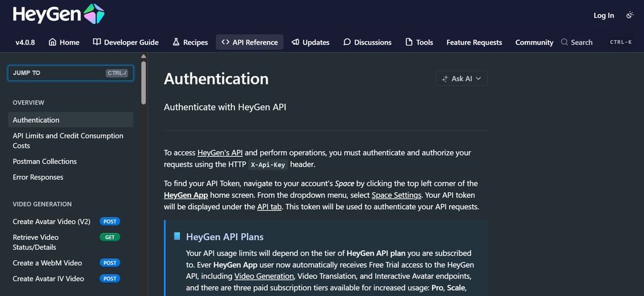The height and width of the screenshot is (296, 644).
Task: Click the sparkle icon in Ask AI
Action: 445,79
